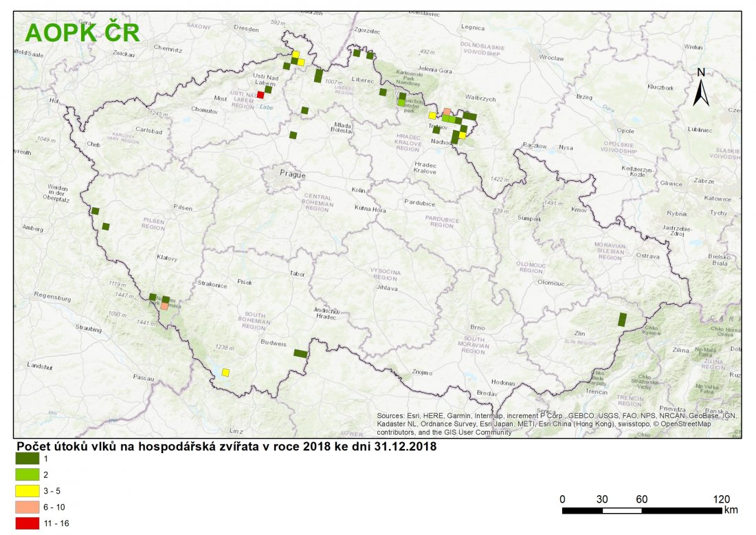Click the red attack square near Most

click(260, 96)
